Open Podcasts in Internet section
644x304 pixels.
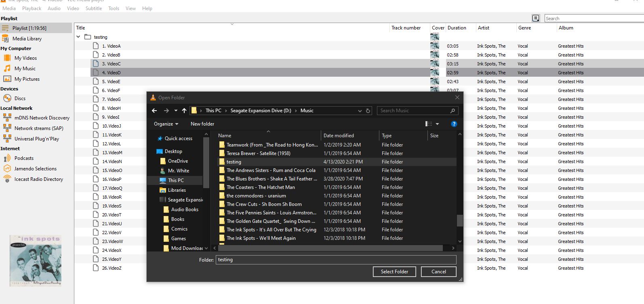24,158
